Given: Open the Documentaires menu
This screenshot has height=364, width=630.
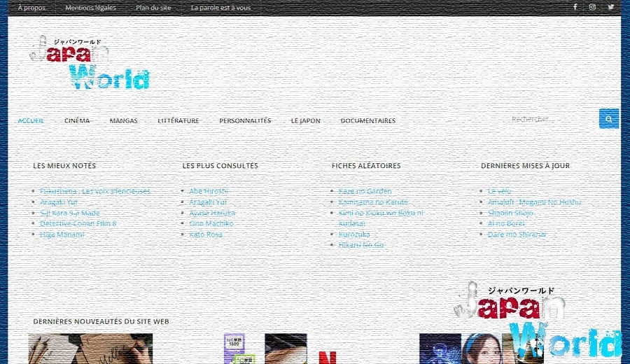Looking at the screenshot, I should tap(367, 121).
